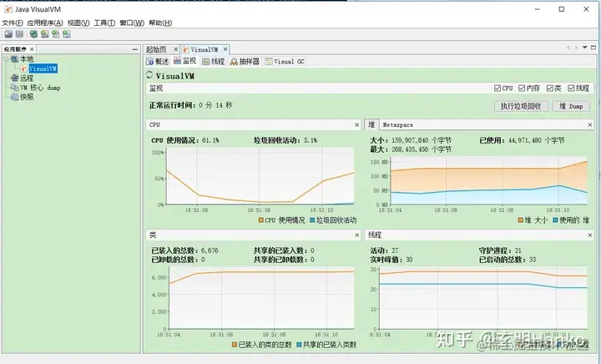
Task: Open the 帮助(H) menu
Action: 160,23
